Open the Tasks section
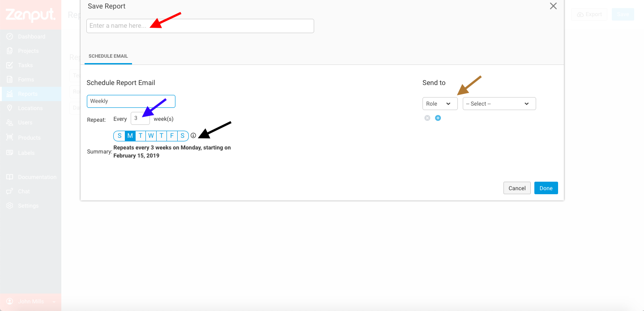Image resolution: width=644 pixels, height=311 pixels. click(x=25, y=65)
